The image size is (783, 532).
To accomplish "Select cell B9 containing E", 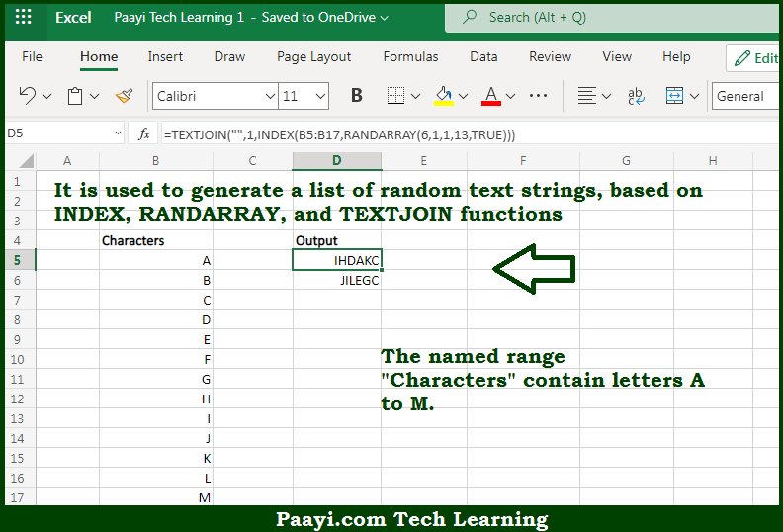I will [156, 340].
